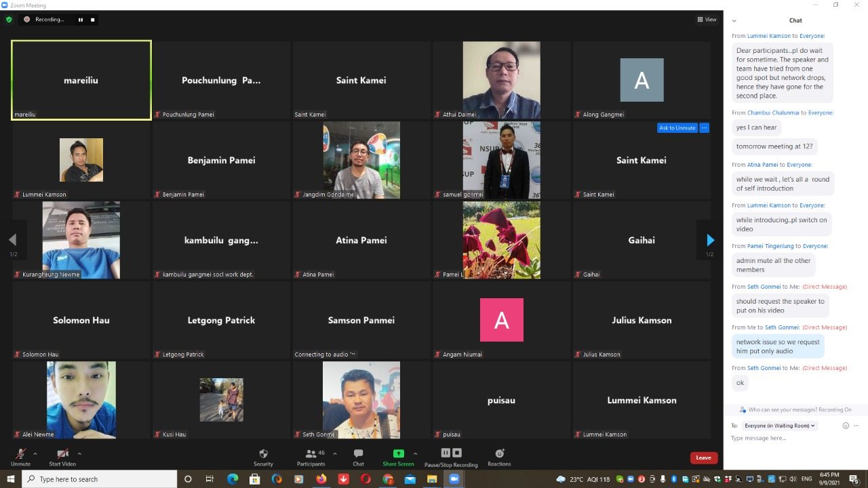Click the Chat icon in toolbar

(358, 453)
